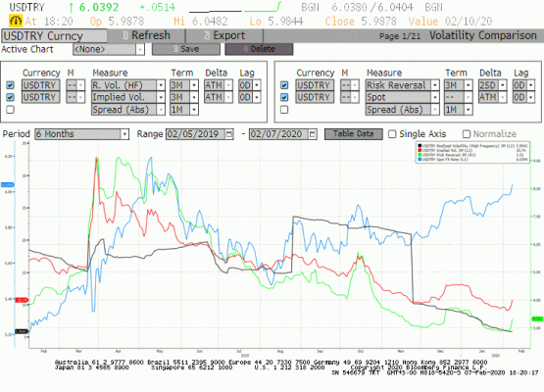This screenshot has width=544, height=392.
Task: Click the green risk reversal axis marker
Action: (537, 318)
